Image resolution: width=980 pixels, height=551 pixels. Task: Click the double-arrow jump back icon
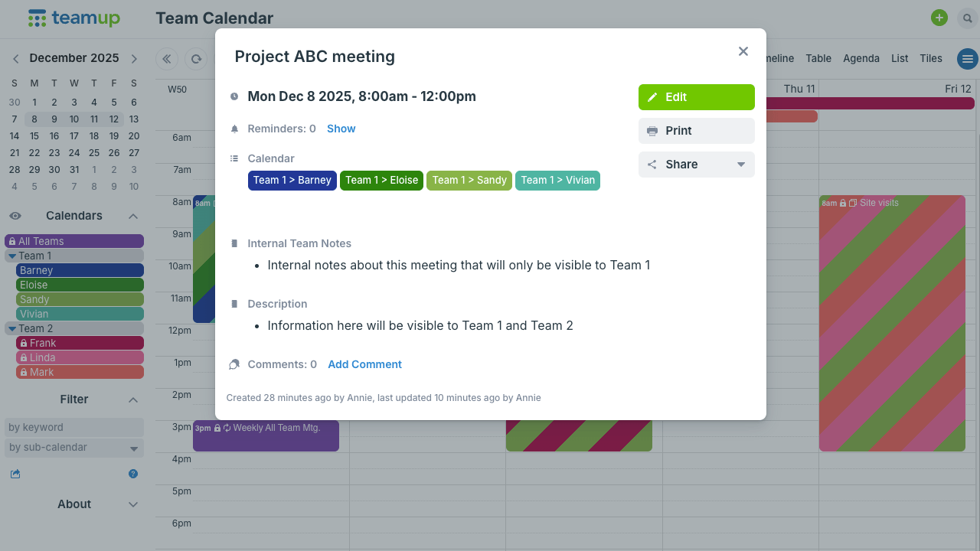click(x=167, y=59)
